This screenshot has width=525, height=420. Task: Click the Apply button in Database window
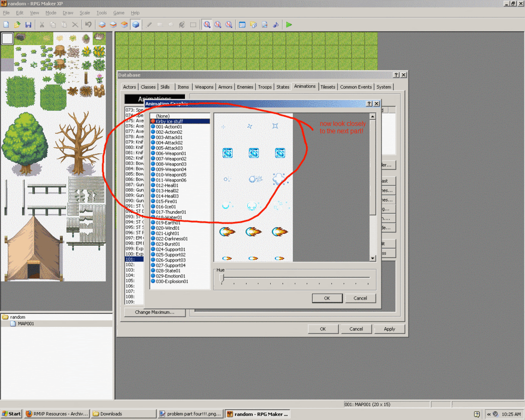[390, 329]
